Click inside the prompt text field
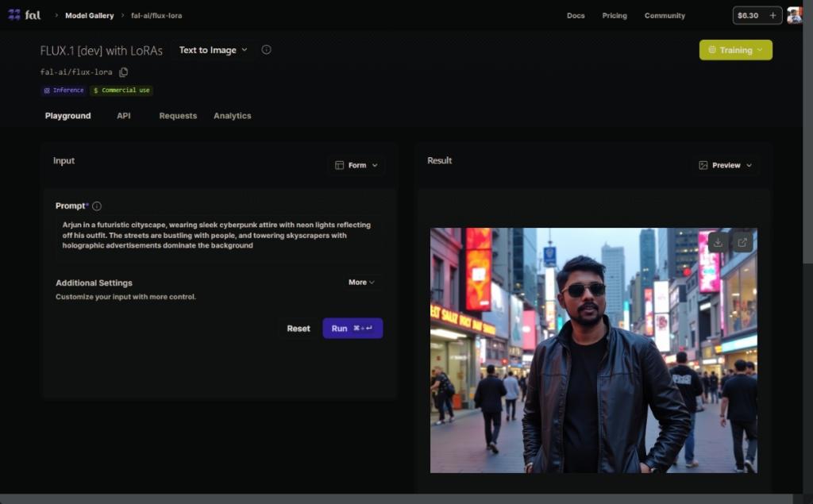The image size is (813, 504). 217,236
